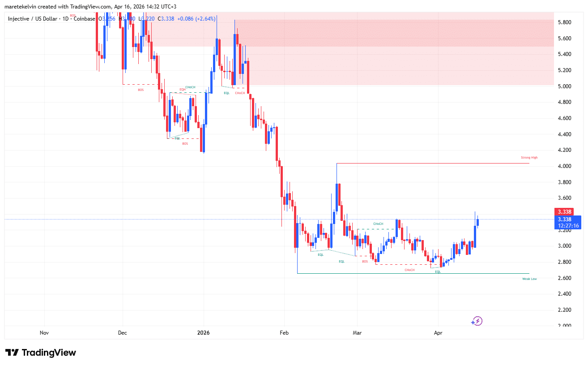The image size is (588, 366).
Task: Click the red 3.338 price tag on the scale
Action: pyautogui.click(x=565, y=211)
